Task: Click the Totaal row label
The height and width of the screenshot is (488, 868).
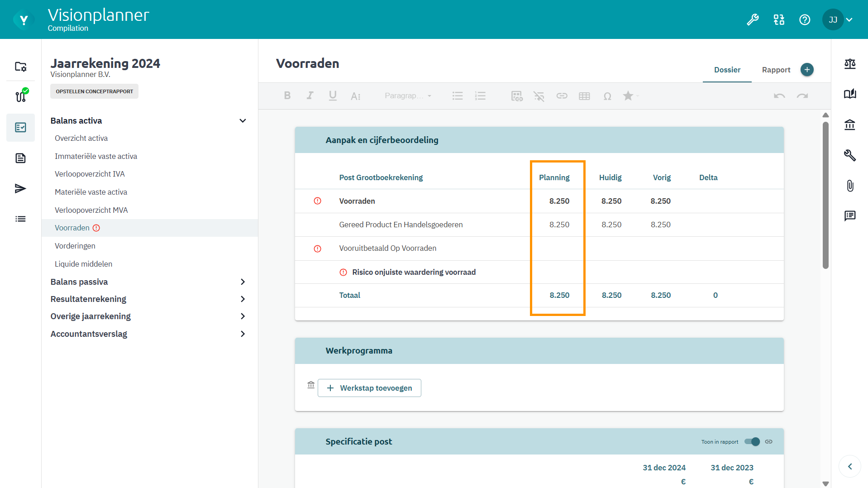Action: click(x=349, y=296)
